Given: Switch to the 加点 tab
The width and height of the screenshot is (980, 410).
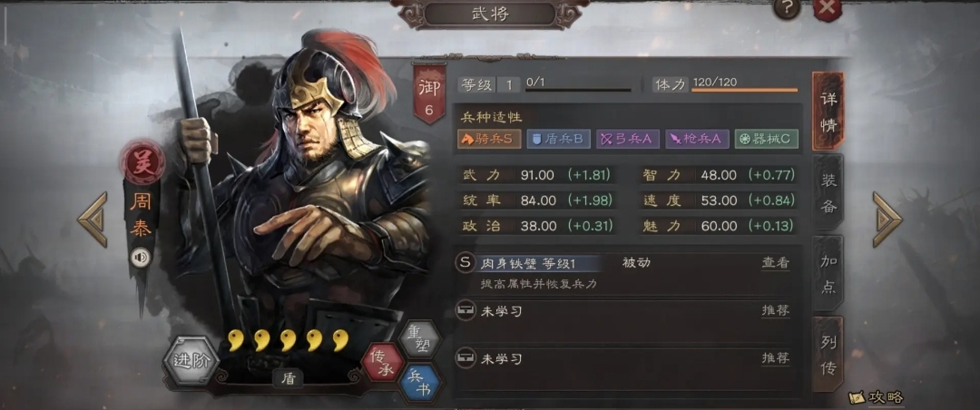Looking at the screenshot, I should [828, 274].
